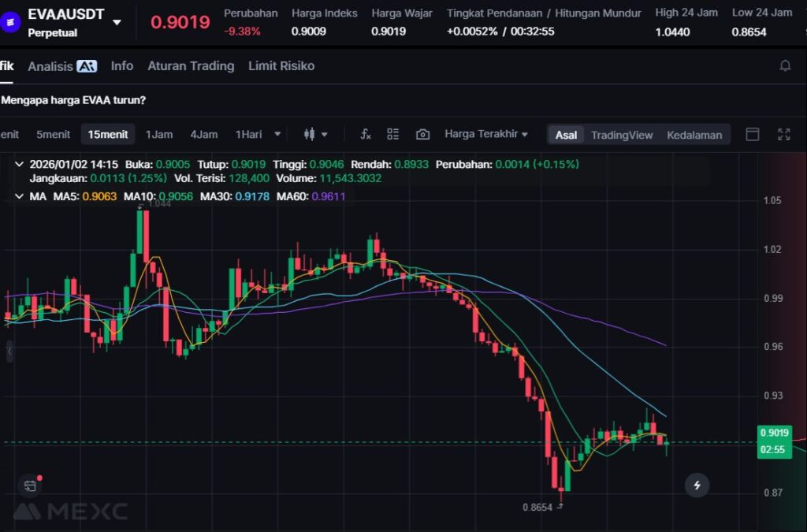Screen dimensions: 807x532
Task: Switch chart view to Kedalaman
Action: 694,135
